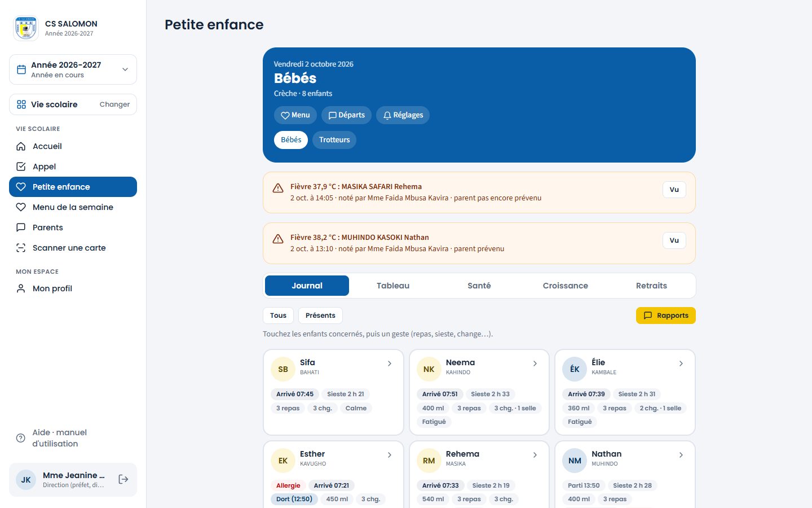Open Nathan Muhindo's card chevron
The image size is (812, 508).
click(x=681, y=455)
